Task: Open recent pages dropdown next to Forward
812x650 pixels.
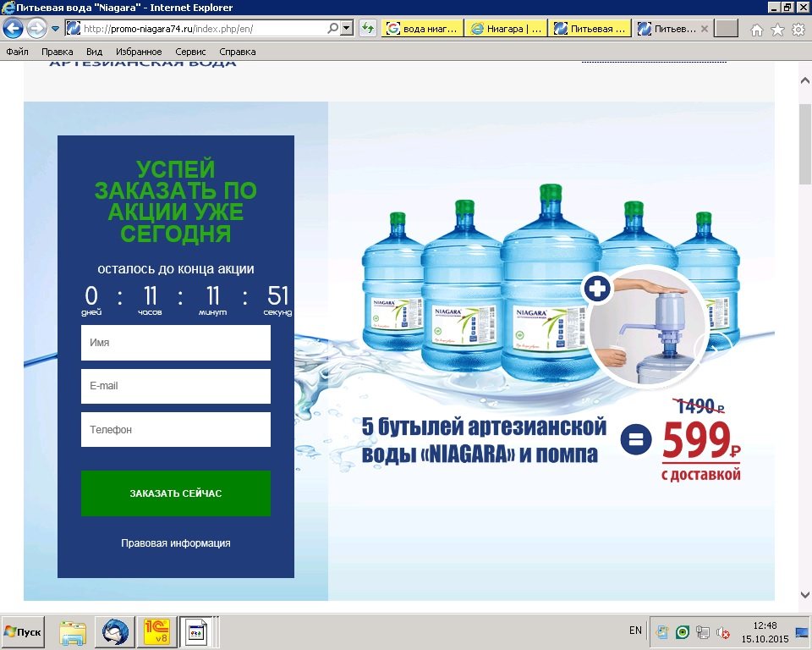Action: (x=55, y=29)
